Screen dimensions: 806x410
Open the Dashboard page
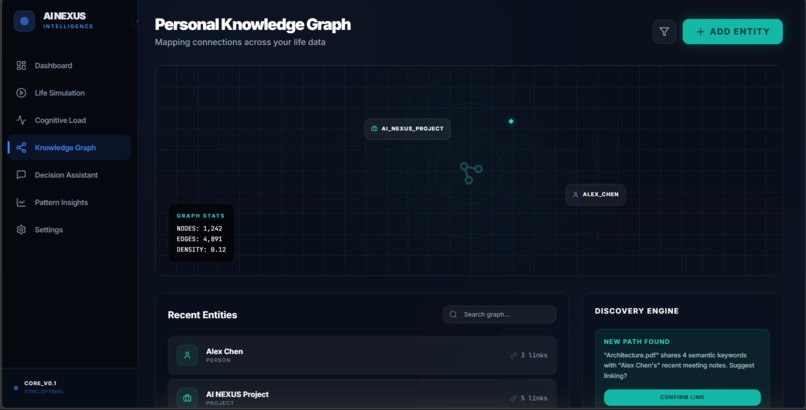click(69, 65)
